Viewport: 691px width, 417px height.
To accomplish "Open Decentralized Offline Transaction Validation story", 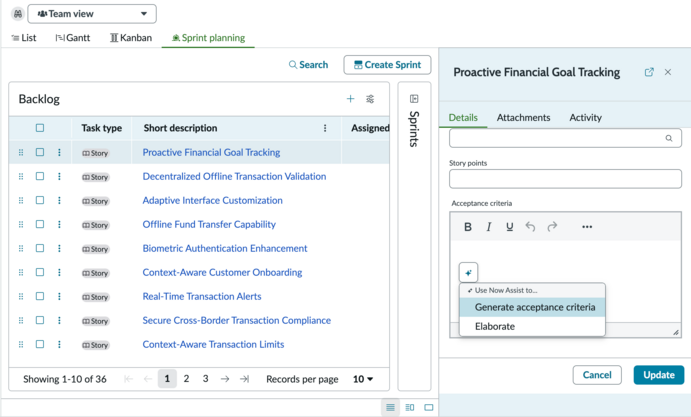I will pyautogui.click(x=234, y=176).
